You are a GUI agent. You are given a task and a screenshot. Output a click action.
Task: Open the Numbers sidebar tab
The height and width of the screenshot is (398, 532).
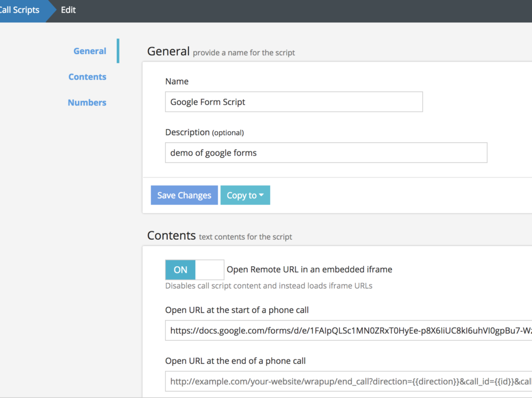coord(87,103)
